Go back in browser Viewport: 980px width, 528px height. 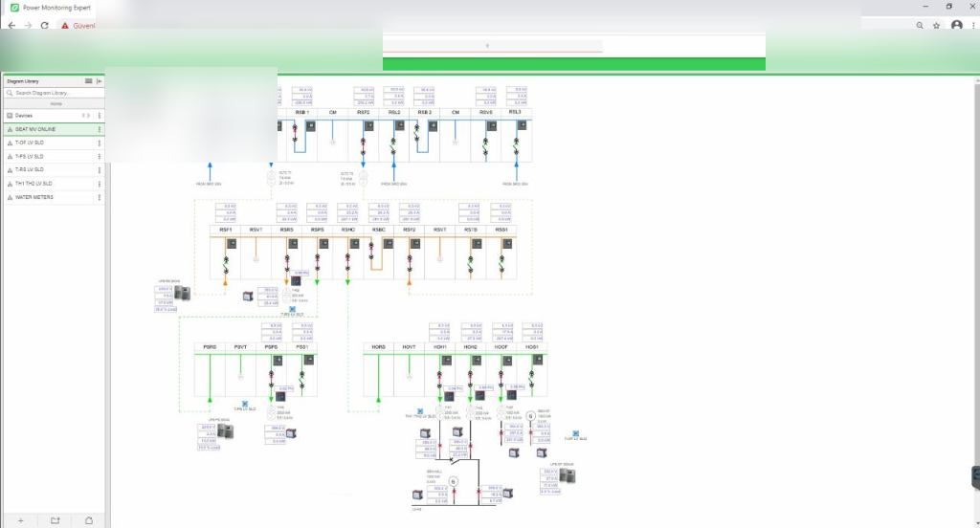tap(11, 26)
